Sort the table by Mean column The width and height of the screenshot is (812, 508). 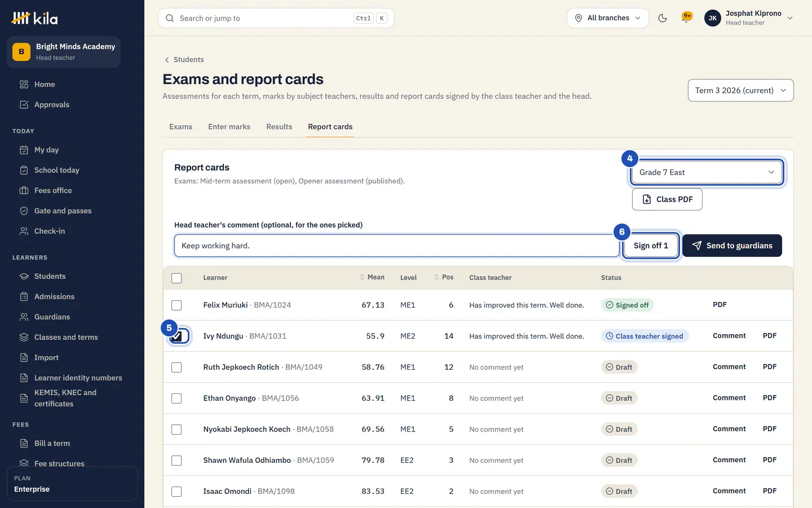[372, 278]
